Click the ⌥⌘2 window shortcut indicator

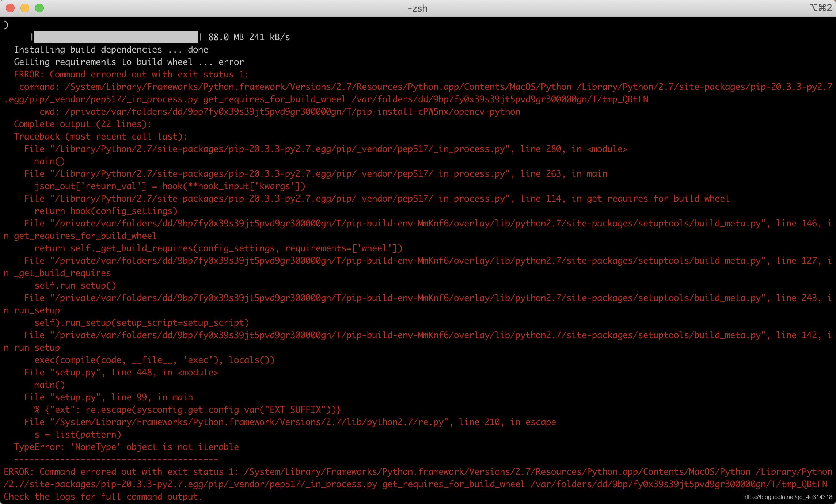tap(821, 8)
